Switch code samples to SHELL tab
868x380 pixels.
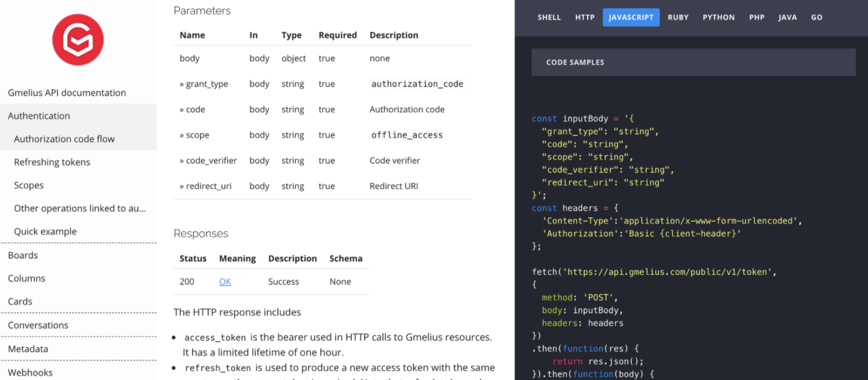coord(549,17)
